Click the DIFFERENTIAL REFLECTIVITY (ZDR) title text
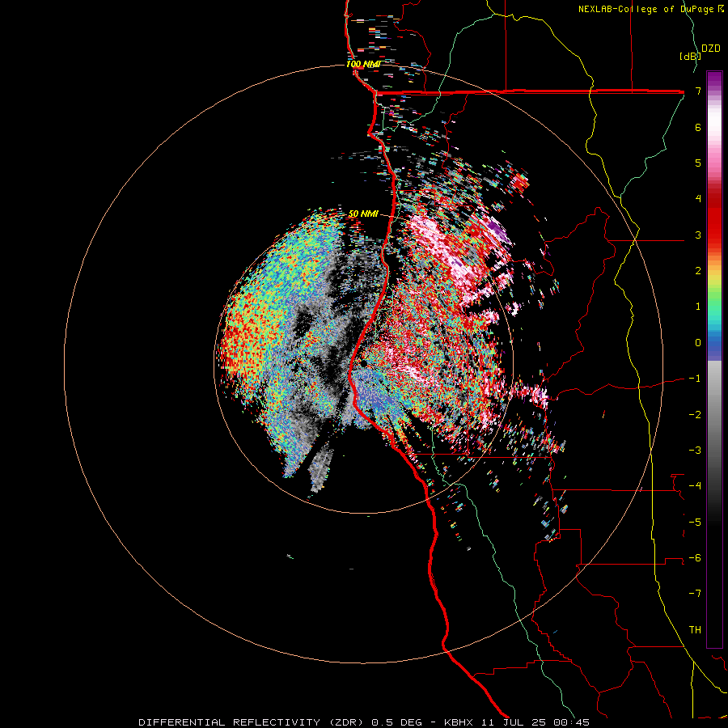 coord(252,722)
